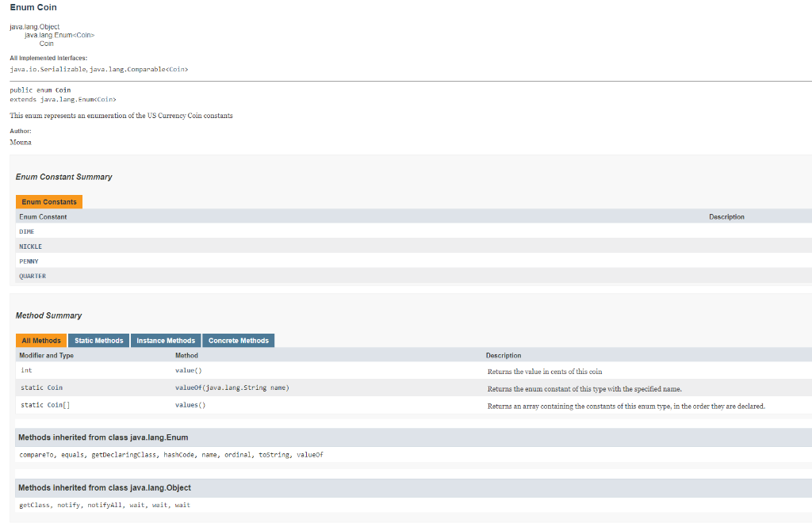Click inherited method 'compareTo'

(36, 455)
